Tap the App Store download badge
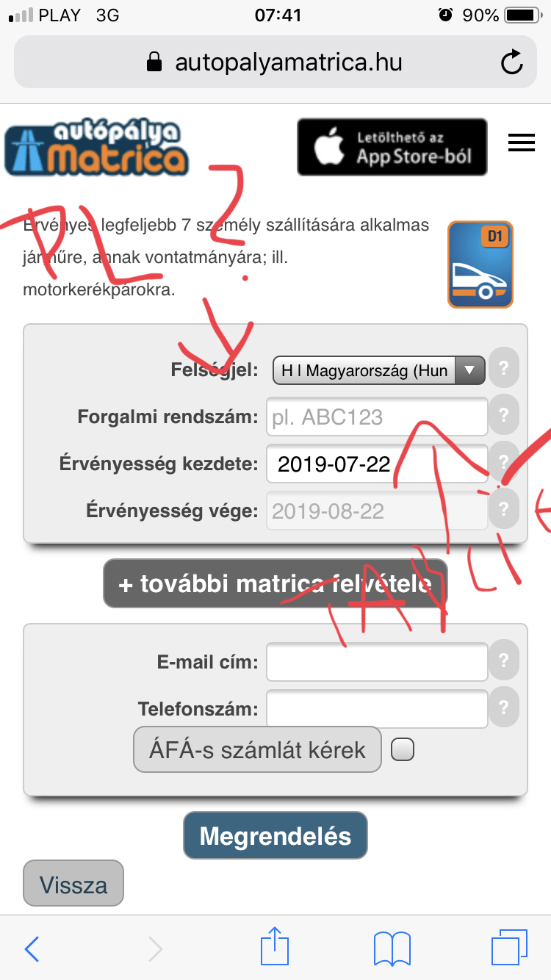The width and height of the screenshot is (551, 980). coord(392,147)
